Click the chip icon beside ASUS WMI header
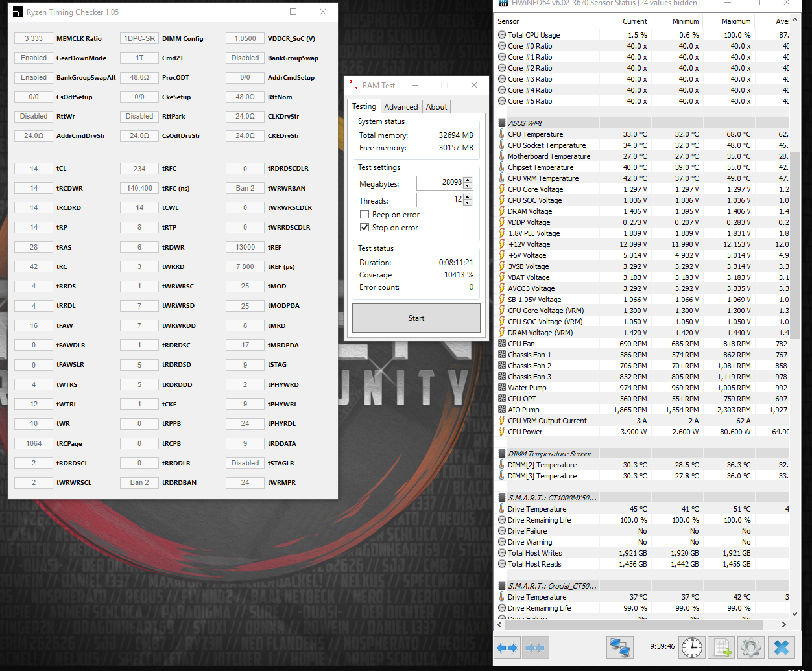812x671 pixels. tap(502, 123)
